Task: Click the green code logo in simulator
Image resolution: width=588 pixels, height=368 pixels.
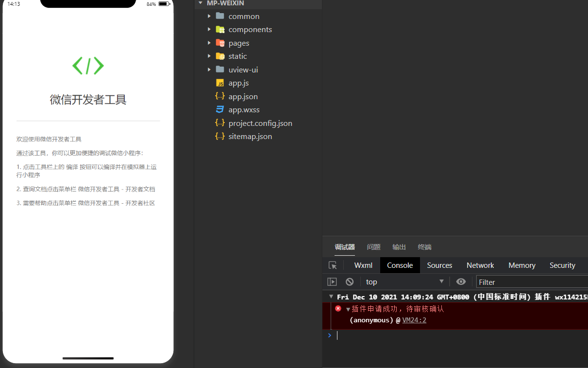Action: (88, 66)
